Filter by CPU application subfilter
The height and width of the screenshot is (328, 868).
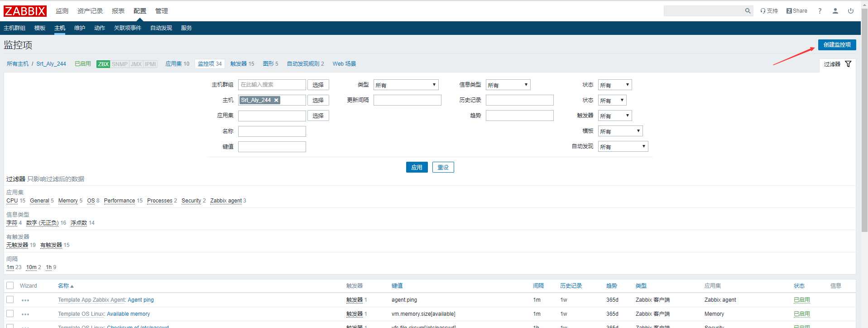point(12,201)
